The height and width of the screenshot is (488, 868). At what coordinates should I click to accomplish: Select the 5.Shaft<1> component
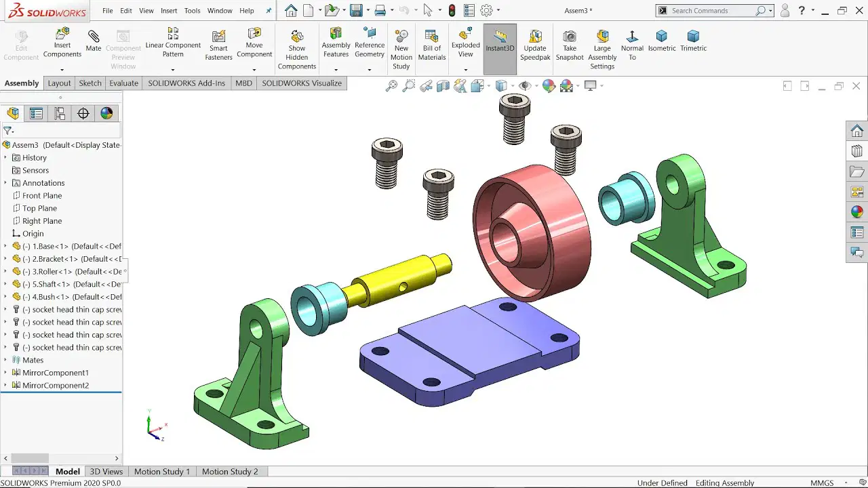point(66,284)
